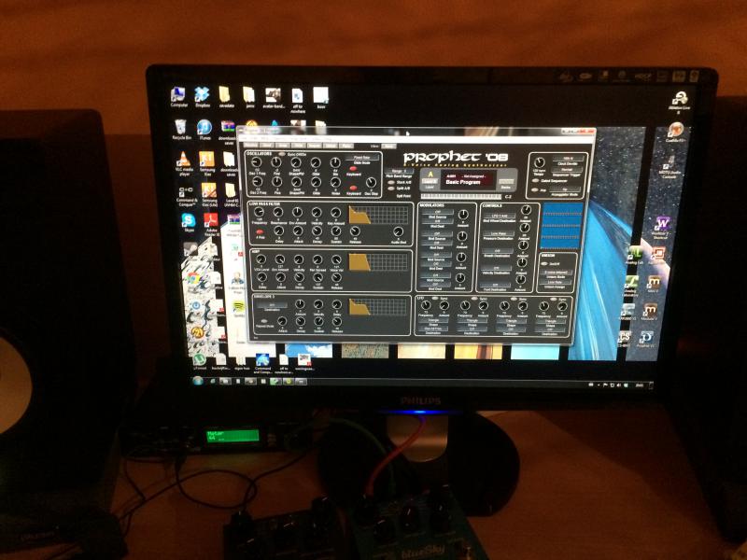Open the Clock Divide dropdown
Viewport: 747px width, 560px height.
pos(568,159)
